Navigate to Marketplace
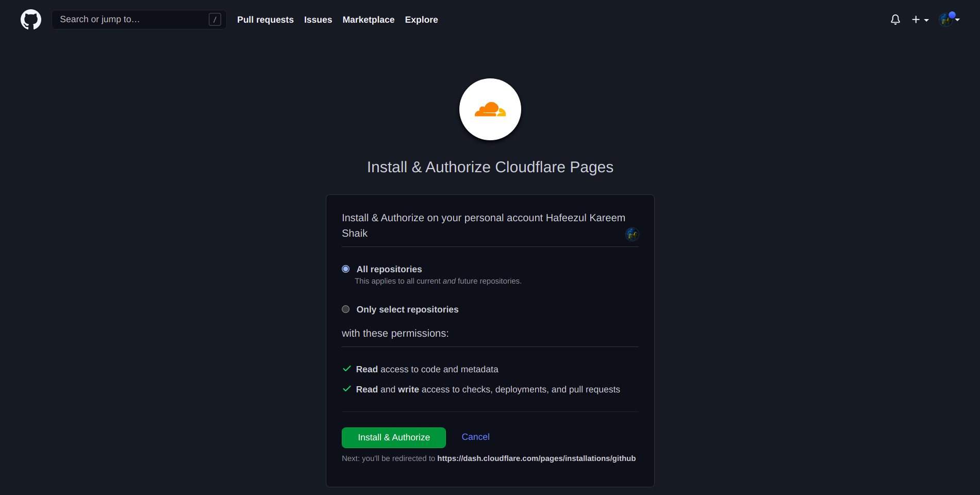This screenshot has width=980, height=495. [x=368, y=19]
